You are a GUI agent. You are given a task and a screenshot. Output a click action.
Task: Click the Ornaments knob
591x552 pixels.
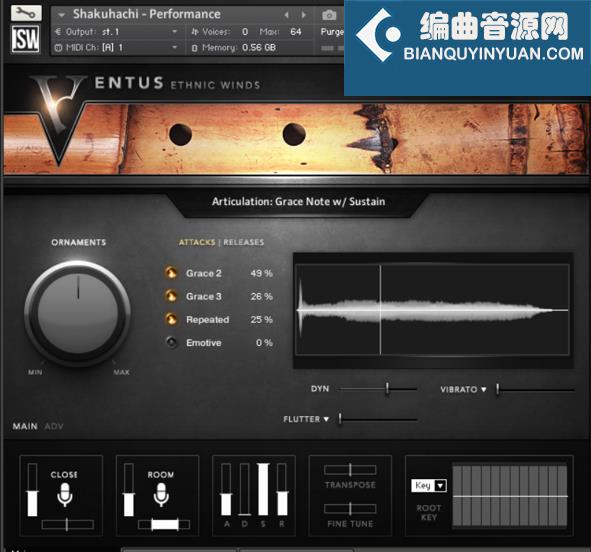coord(78,313)
